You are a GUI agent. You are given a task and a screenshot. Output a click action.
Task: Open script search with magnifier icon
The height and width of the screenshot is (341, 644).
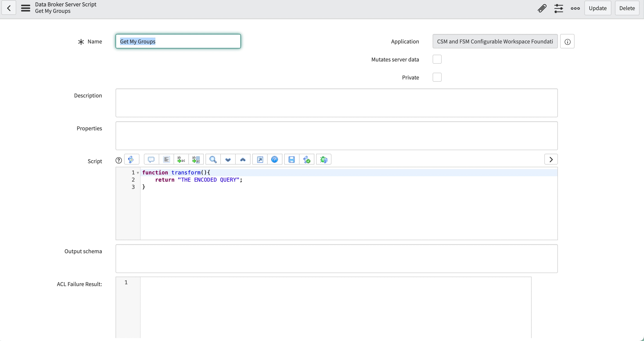[x=213, y=159]
